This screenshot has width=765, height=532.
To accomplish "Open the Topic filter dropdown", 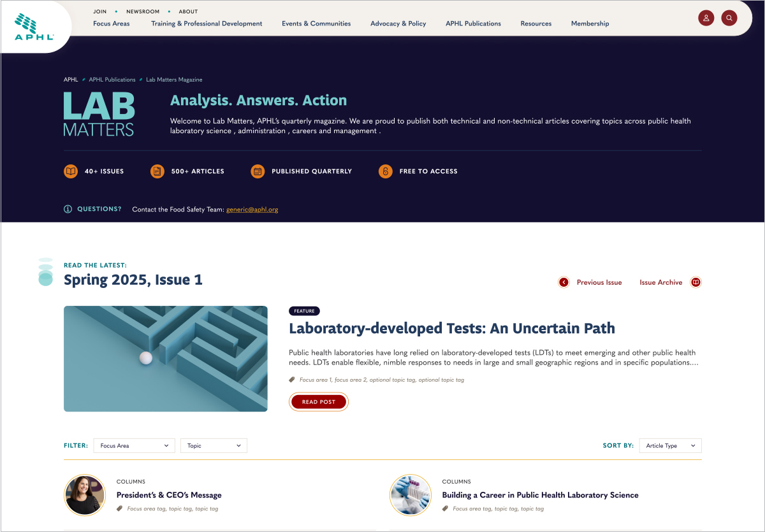I will [214, 445].
